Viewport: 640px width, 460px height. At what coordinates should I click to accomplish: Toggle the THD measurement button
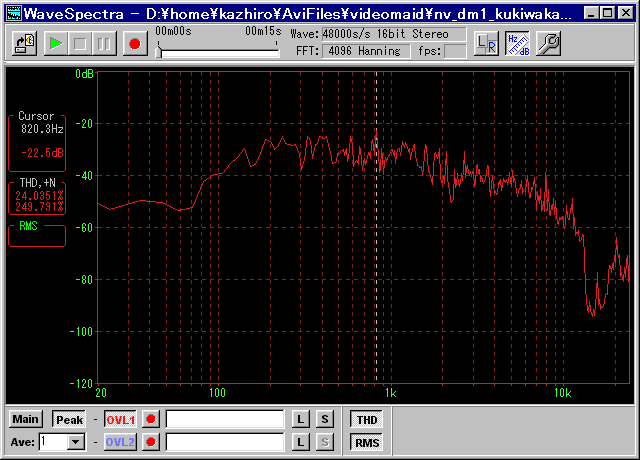pyautogui.click(x=367, y=420)
